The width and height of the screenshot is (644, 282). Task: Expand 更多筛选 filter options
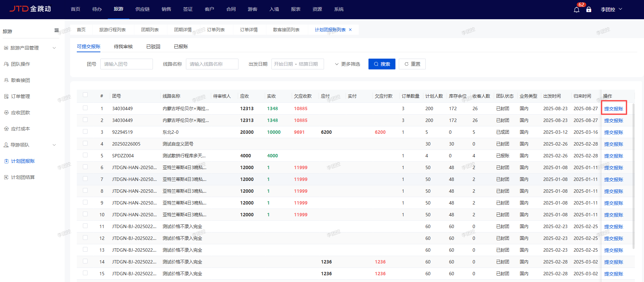347,64
